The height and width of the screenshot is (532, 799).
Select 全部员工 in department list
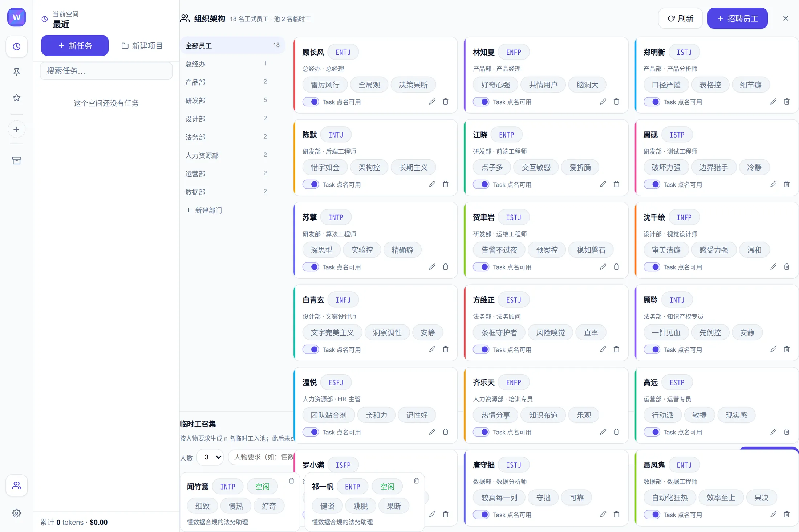coord(232,45)
